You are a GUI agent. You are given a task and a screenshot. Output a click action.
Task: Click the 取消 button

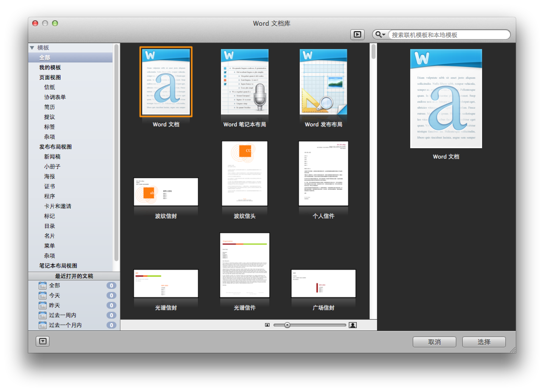pyautogui.click(x=434, y=342)
